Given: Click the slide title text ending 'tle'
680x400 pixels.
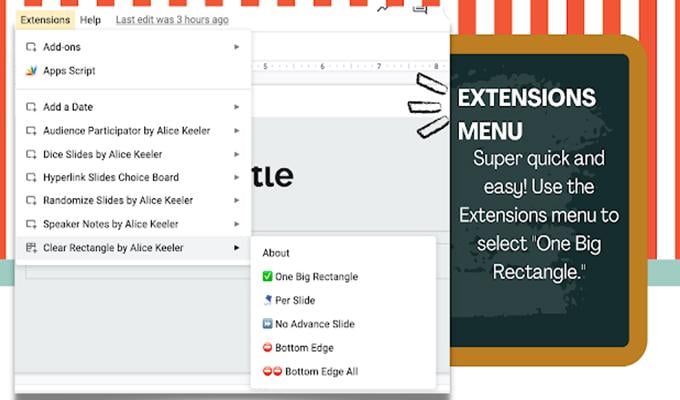Looking at the screenshot, I should tap(272, 176).
